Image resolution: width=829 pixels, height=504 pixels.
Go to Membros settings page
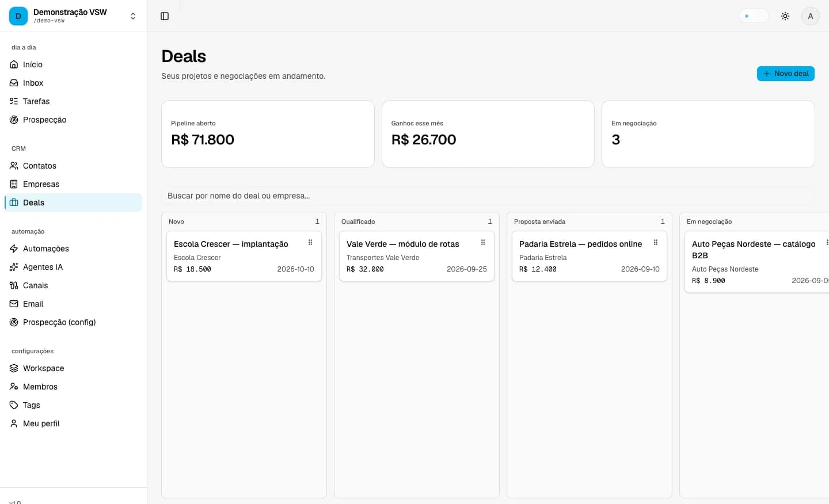pyautogui.click(x=74, y=387)
